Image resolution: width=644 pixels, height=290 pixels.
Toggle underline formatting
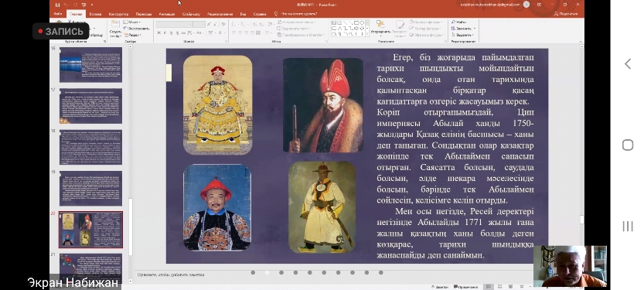point(171,32)
